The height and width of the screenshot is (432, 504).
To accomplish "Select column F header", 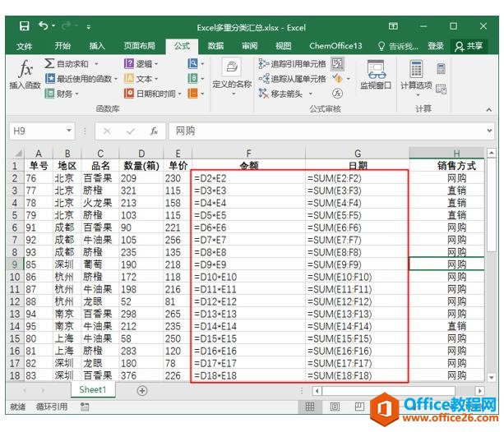I will coord(248,154).
